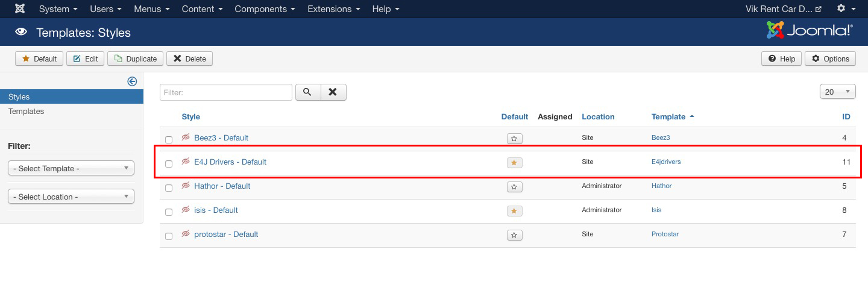Clear the filter with the X button

(333, 92)
